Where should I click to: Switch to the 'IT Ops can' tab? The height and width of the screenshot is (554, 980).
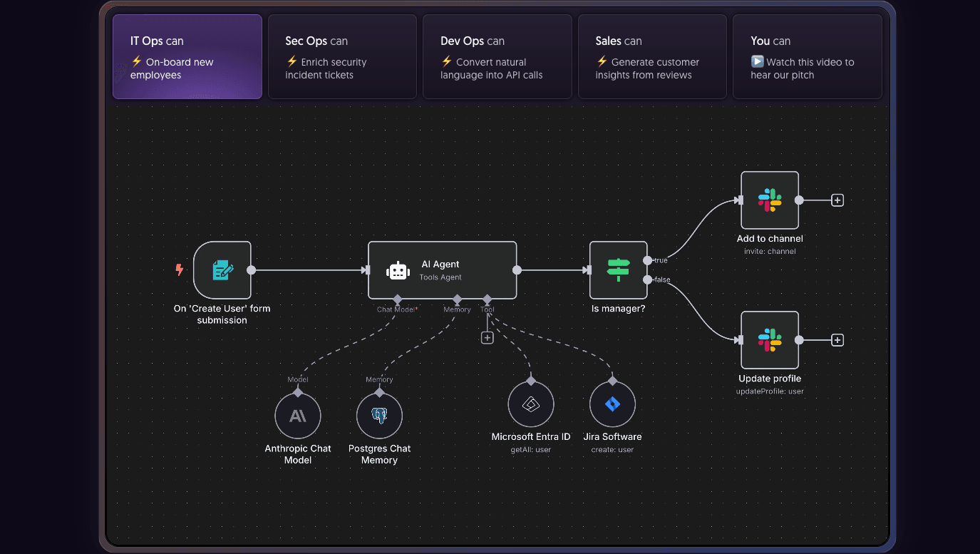click(x=187, y=57)
